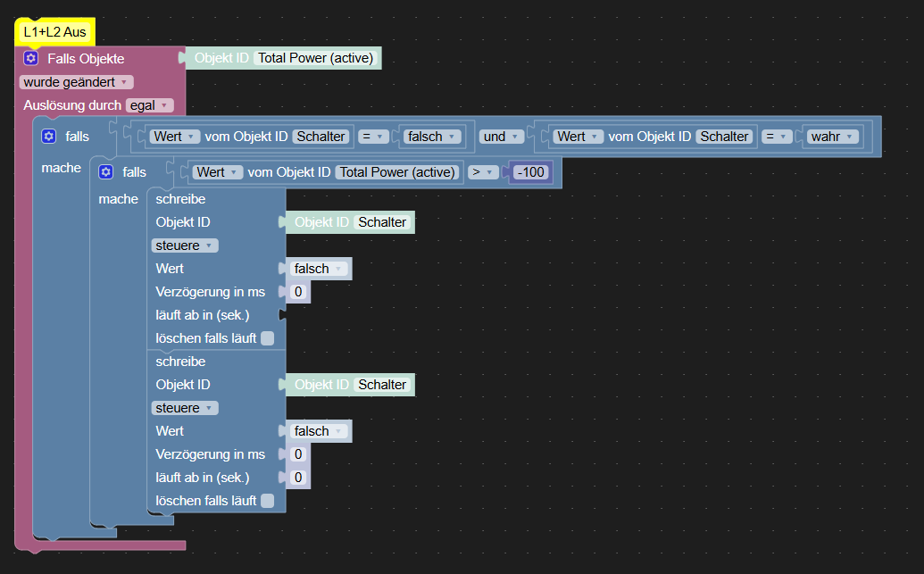Open gear icon on outer falls block
Screen dimensions: 924x574
48,136
